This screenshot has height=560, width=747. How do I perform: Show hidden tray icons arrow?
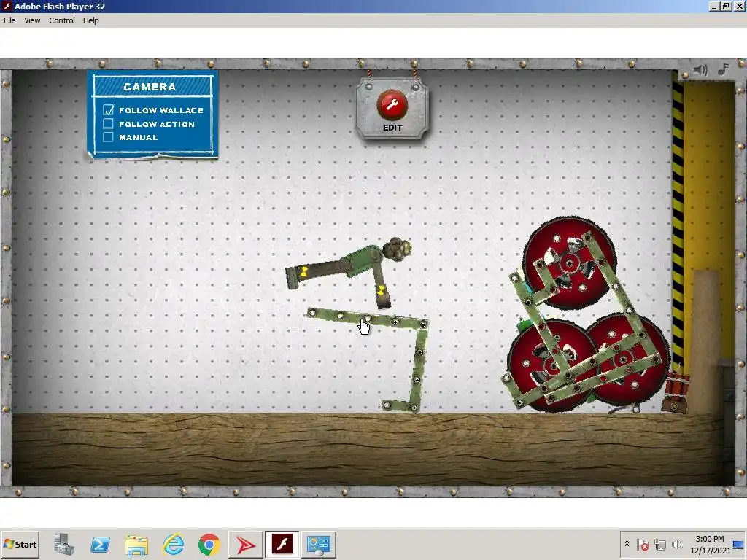pos(627,544)
